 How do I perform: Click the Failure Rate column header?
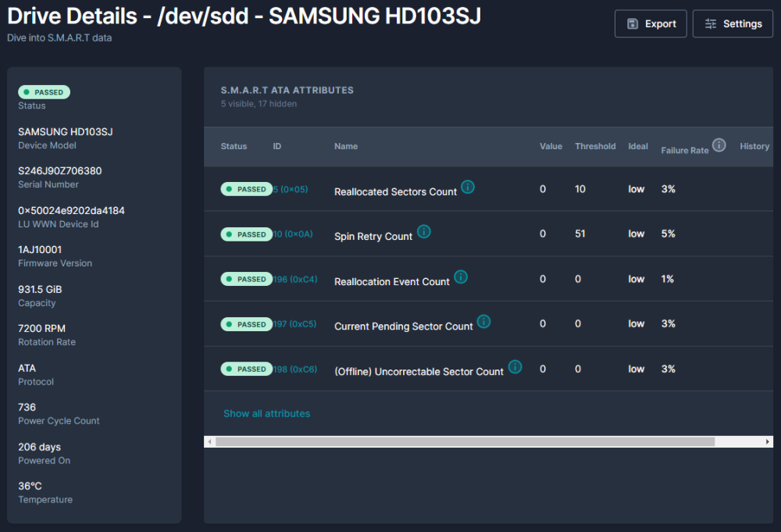pyautogui.click(x=685, y=151)
